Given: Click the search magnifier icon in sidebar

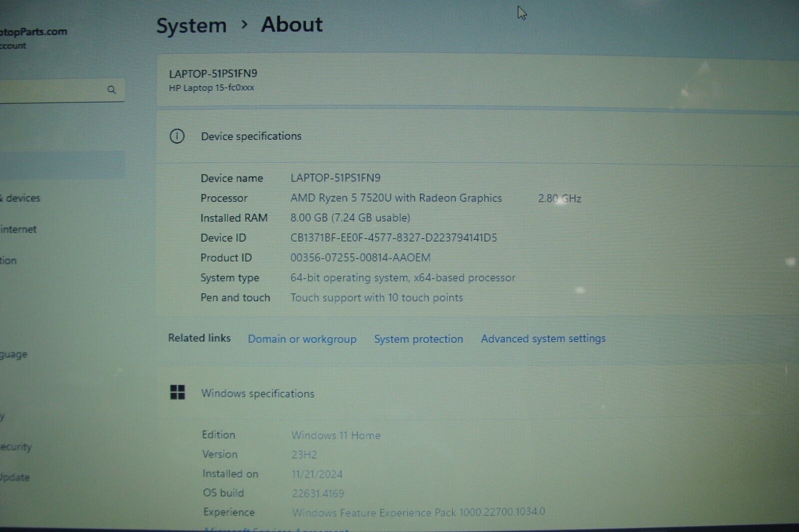Looking at the screenshot, I should click(111, 90).
